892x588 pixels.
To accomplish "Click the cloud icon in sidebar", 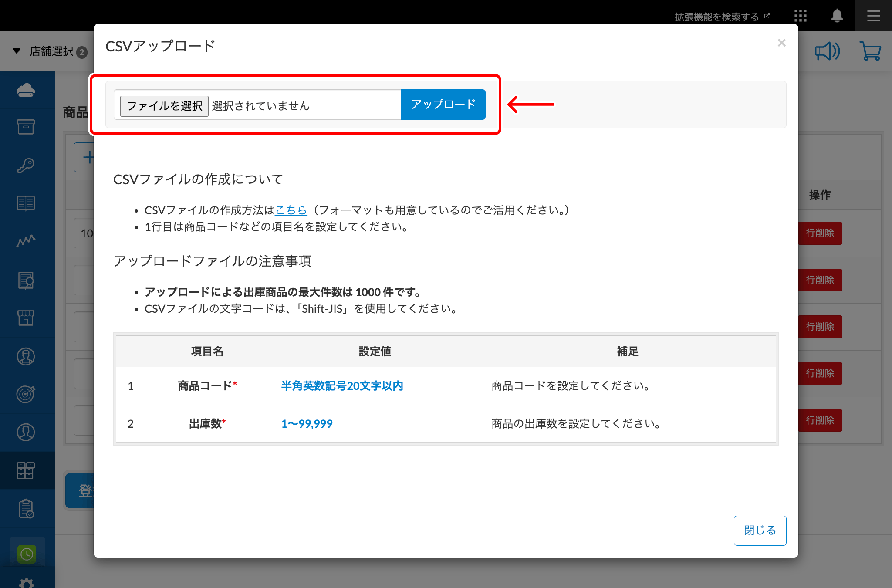I will point(26,90).
